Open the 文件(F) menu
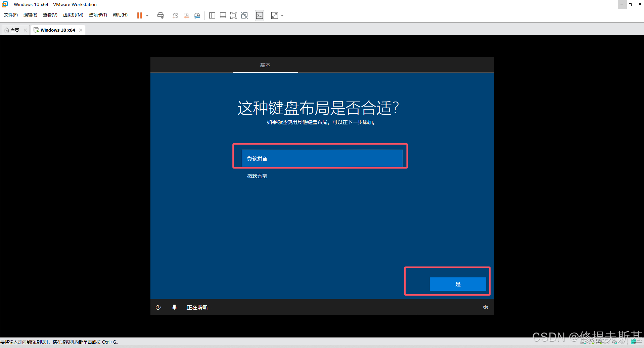Image resolution: width=644 pixels, height=348 pixels. pyautogui.click(x=11, y=15)
